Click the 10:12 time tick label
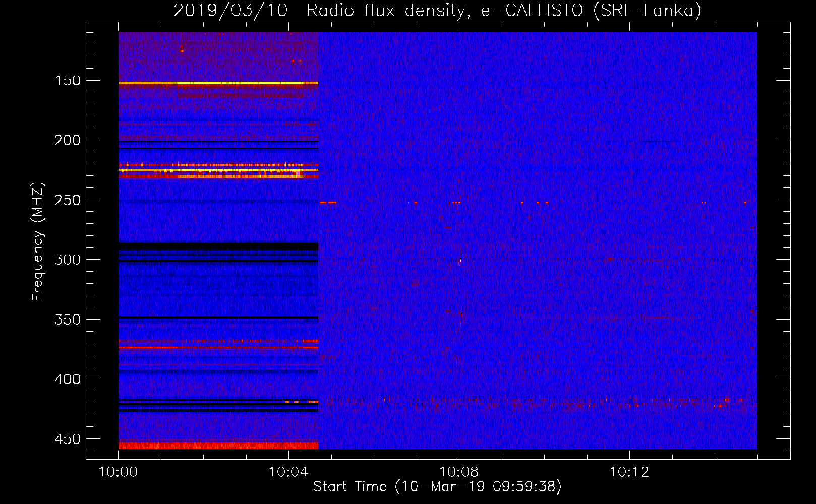Screen dimensions: 816x504 click(x=629, y=472)
